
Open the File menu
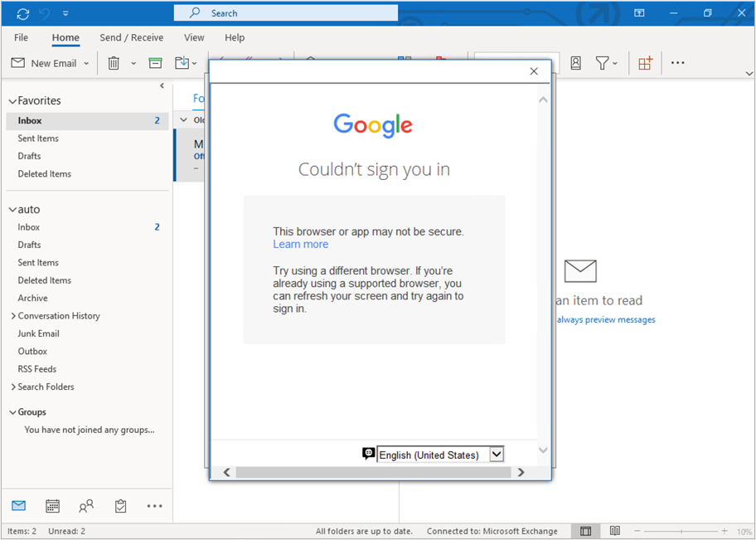tap(21, 37)
